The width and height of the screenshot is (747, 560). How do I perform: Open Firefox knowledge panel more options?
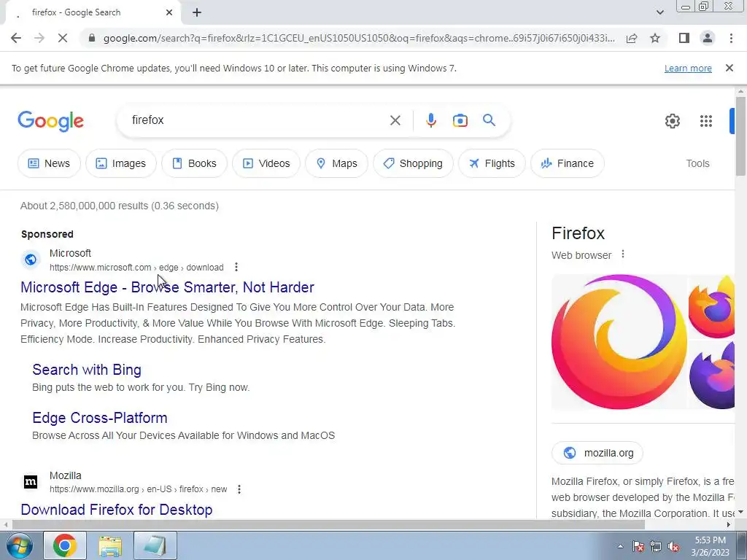pos(623,254)
